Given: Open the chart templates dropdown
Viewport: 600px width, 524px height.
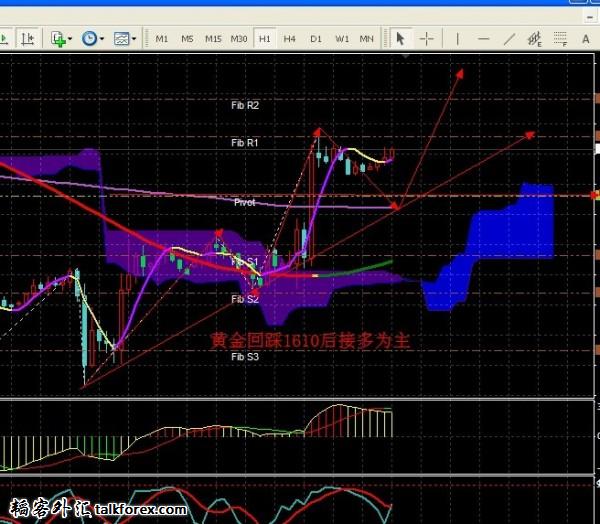Looking at the screenshot, I should pos(124,39).
